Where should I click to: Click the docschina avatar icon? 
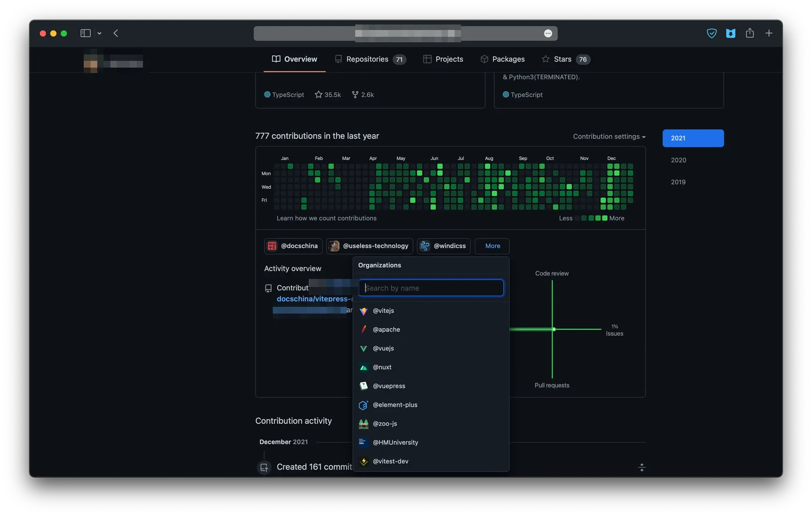tap(272, 246)
